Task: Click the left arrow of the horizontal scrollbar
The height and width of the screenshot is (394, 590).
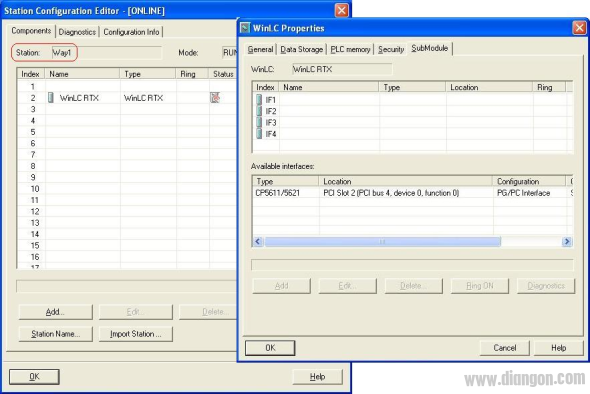Action: pos(258,242)
